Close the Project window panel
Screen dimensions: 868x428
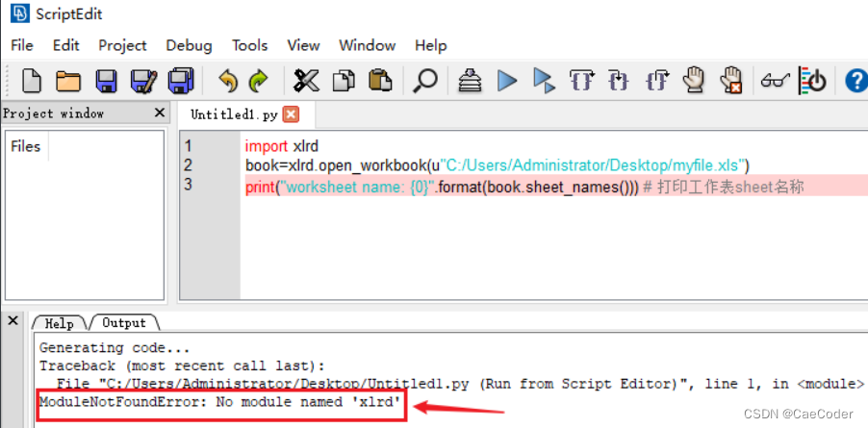pos(160,113)
